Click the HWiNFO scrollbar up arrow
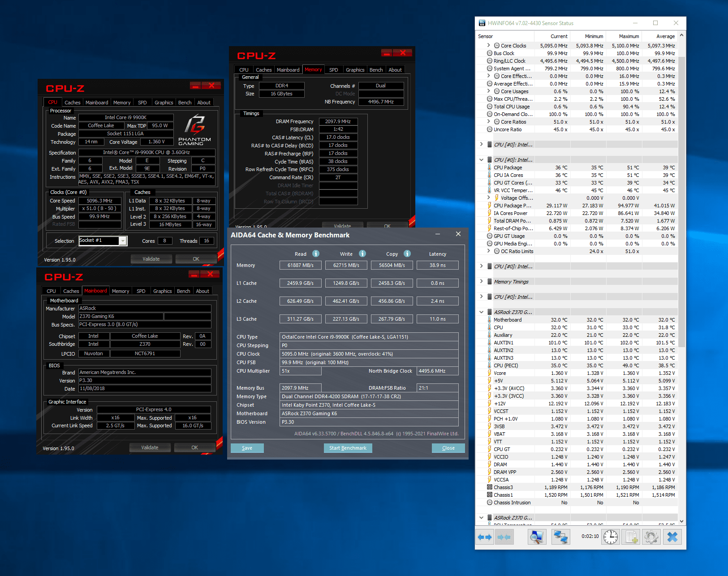728x576 pixels. pyautogui.click(x=682, y=35)
